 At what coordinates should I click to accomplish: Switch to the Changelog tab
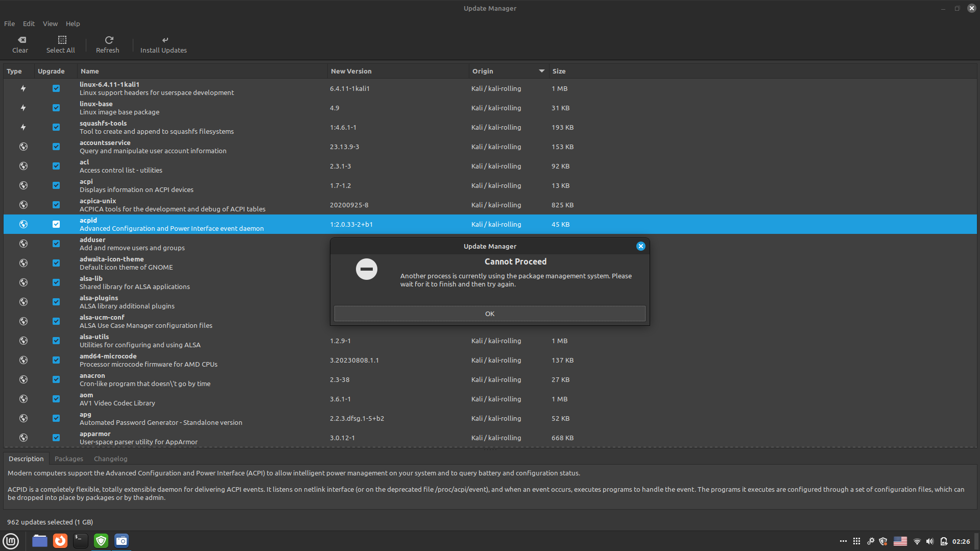[110, 459]
